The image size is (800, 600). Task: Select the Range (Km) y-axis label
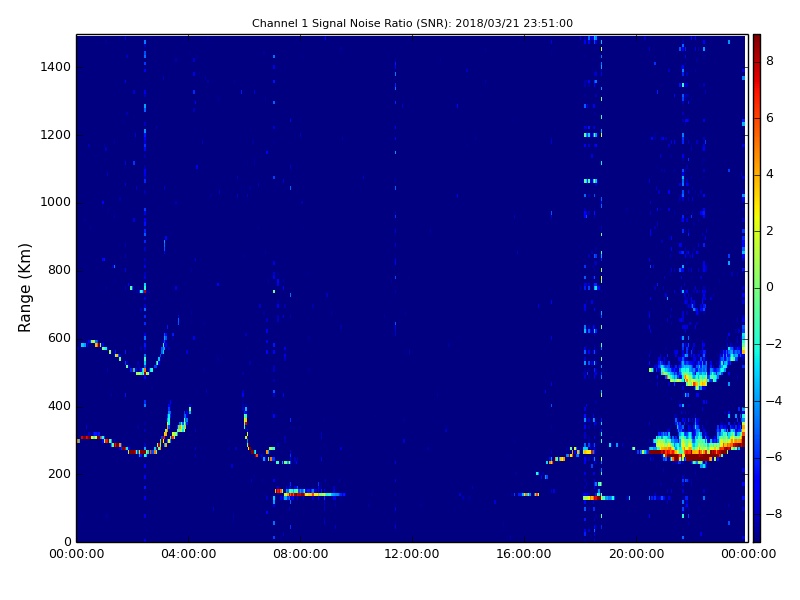[x=24, y=288]
